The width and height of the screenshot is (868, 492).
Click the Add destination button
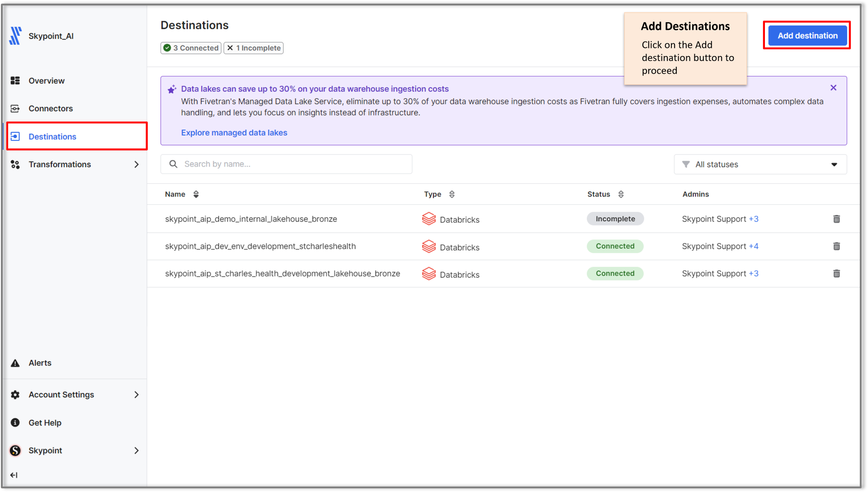807,36
